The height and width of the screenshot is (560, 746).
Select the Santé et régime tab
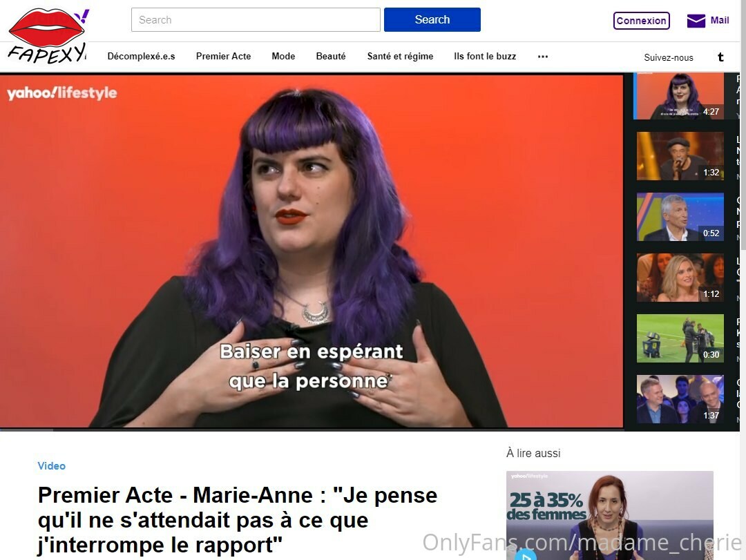pos(400,56)
